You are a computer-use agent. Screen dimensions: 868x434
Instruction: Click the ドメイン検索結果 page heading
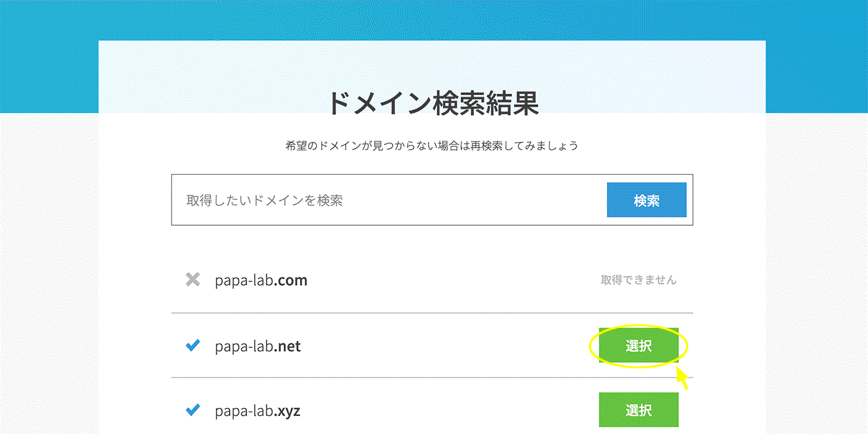(432, 103)
